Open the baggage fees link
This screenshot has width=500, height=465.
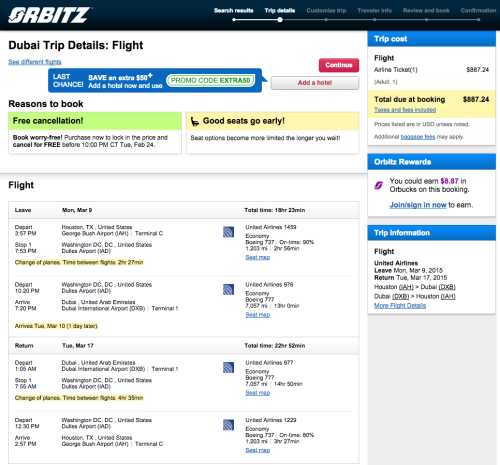418,137
